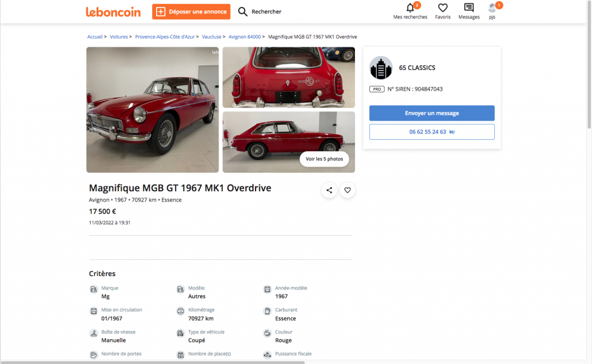Click the listing title Magnifique MGB GT 1967 MK1 Overdrive
592x364 pixels.
point(180,188)
